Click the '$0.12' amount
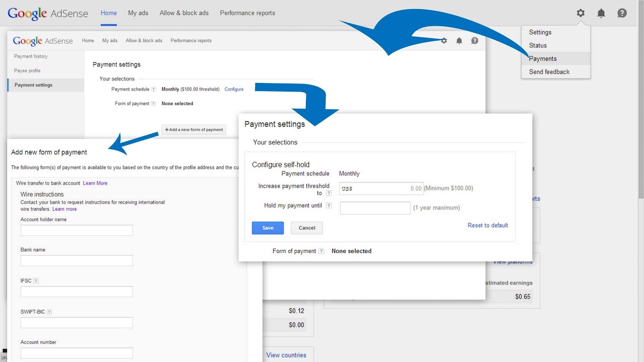 point(296,311)
